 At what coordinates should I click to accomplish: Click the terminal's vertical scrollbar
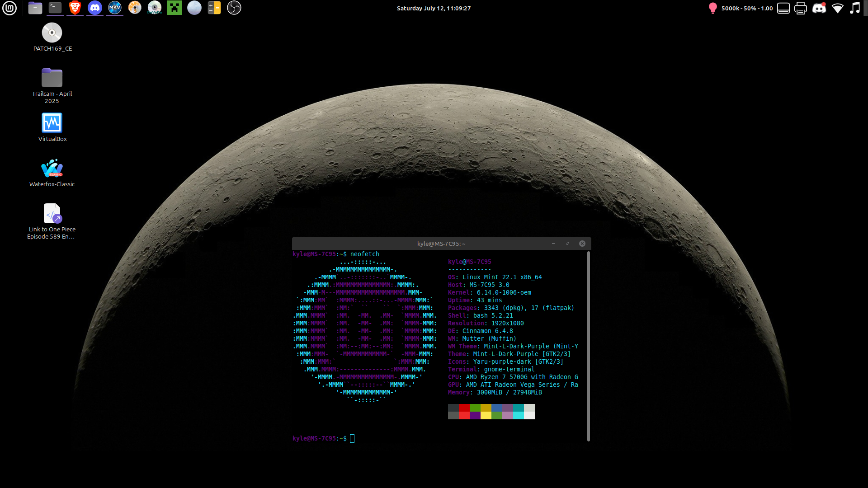click(x=589, y=346)
